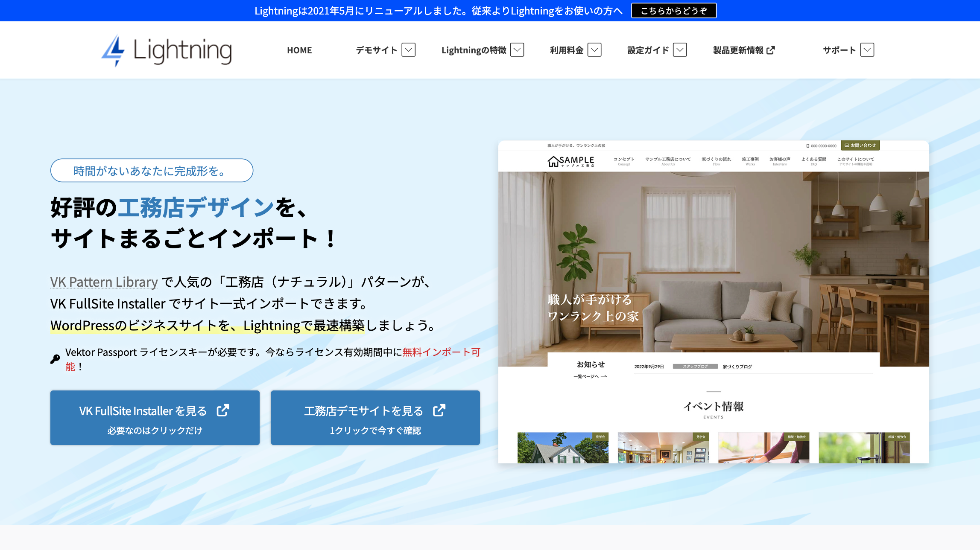Click external link icon on VK FullSite Installer button
Image resolution: width=980 pixels, height=550 pixels.
coord(223,410)
